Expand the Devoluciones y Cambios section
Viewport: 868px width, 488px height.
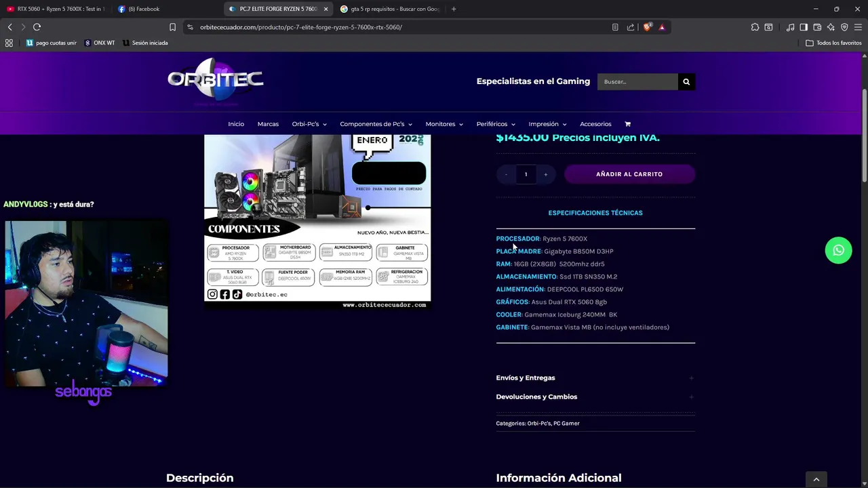click(x=595, y=396)
